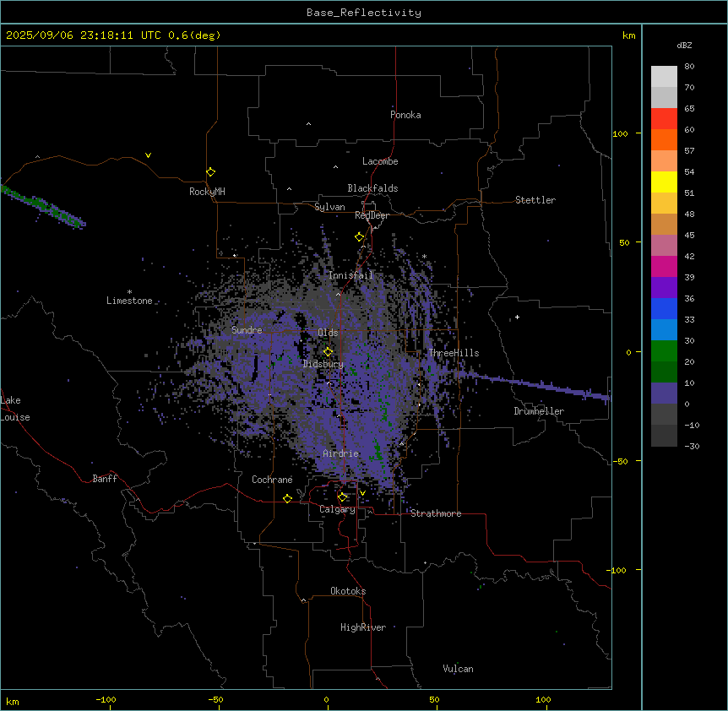Click the Didsbury label
Viewport: 728px width, 711px height.
point(323,364)
